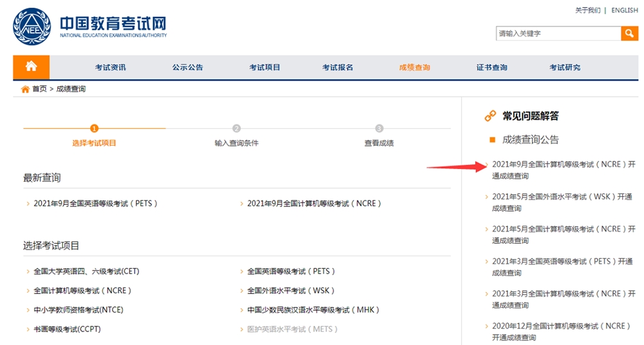Open the 证书查询 menu item
Viewport: 644px width, 345px height.
pyautogui.click(x=491, y=68)
